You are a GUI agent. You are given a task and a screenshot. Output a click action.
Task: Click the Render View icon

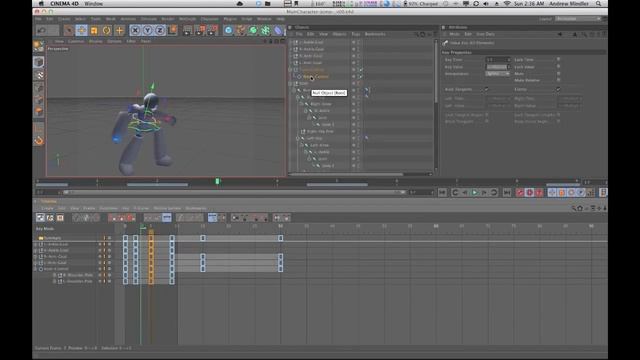click(x=187, y=30)
